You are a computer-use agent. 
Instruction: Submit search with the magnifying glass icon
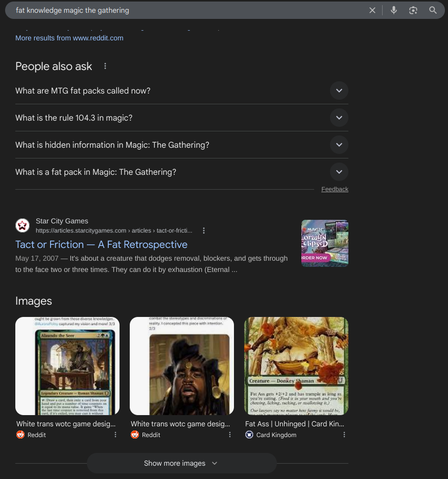pyautogui.click(x=433, y=10)
